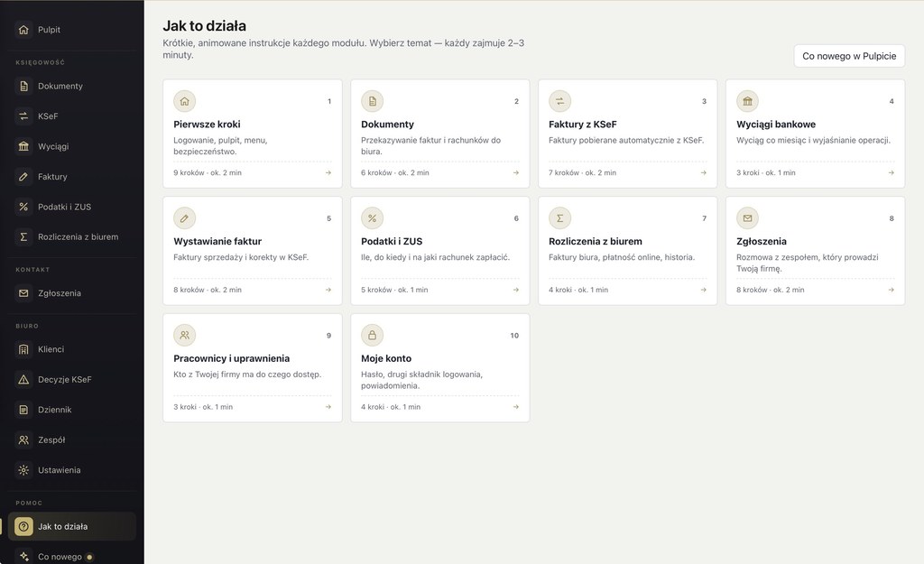
Task: Select the Dziennik sidebar label
Action: pyautogui.click(x=54, y=409)
